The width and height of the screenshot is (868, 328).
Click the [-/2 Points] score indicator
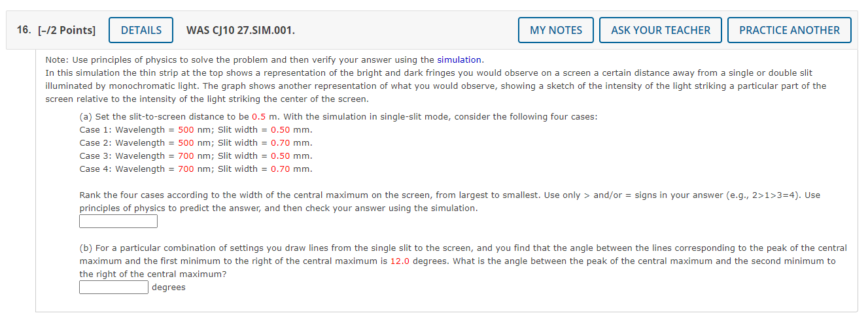(67, 30)
